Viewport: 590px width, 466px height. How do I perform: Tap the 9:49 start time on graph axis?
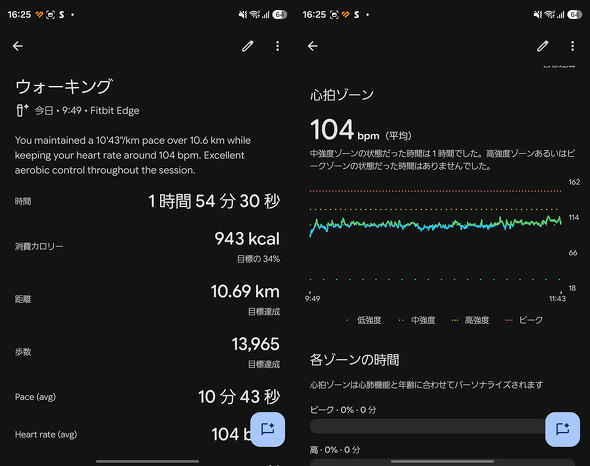point(312,299)
